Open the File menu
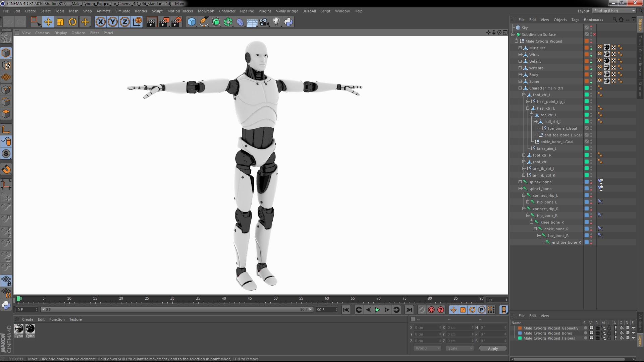 6,11
